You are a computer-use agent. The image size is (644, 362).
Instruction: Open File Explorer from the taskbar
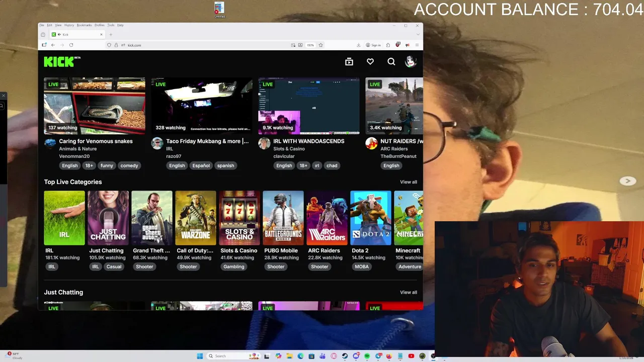(289, 356)
